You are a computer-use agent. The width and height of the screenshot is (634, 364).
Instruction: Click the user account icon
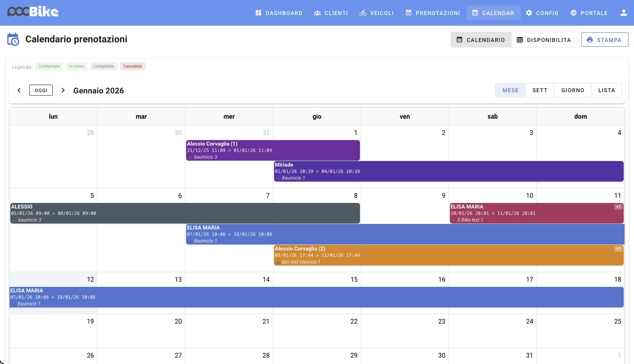[x=623, y=13]
